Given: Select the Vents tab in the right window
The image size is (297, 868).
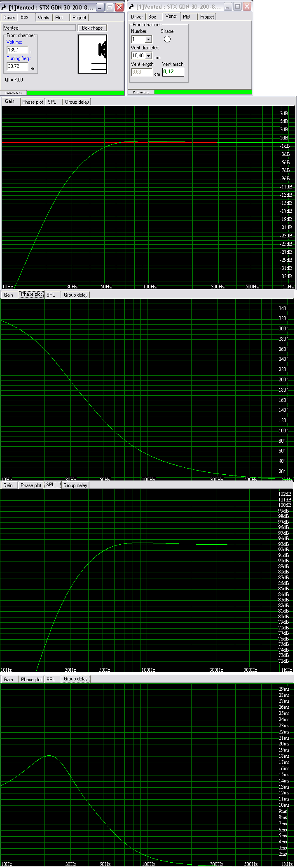Looking at the screenshot, I should point(171,16).
